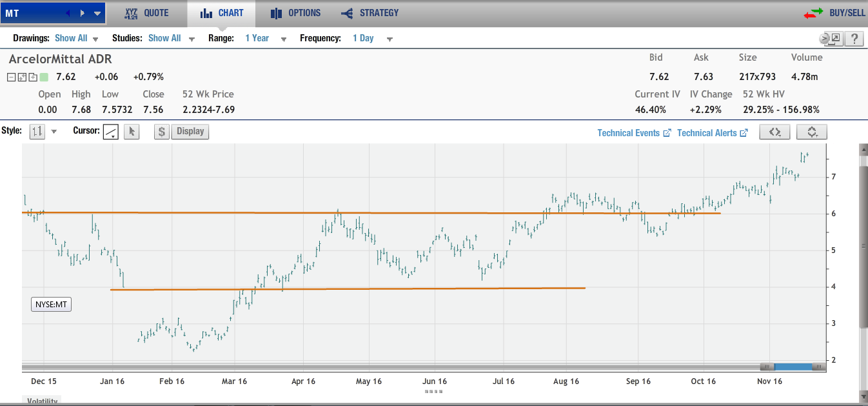The height and width of the screenshot is (406, 868).
Task: Click the Ask value 7.63
Action: click(704, 77)
